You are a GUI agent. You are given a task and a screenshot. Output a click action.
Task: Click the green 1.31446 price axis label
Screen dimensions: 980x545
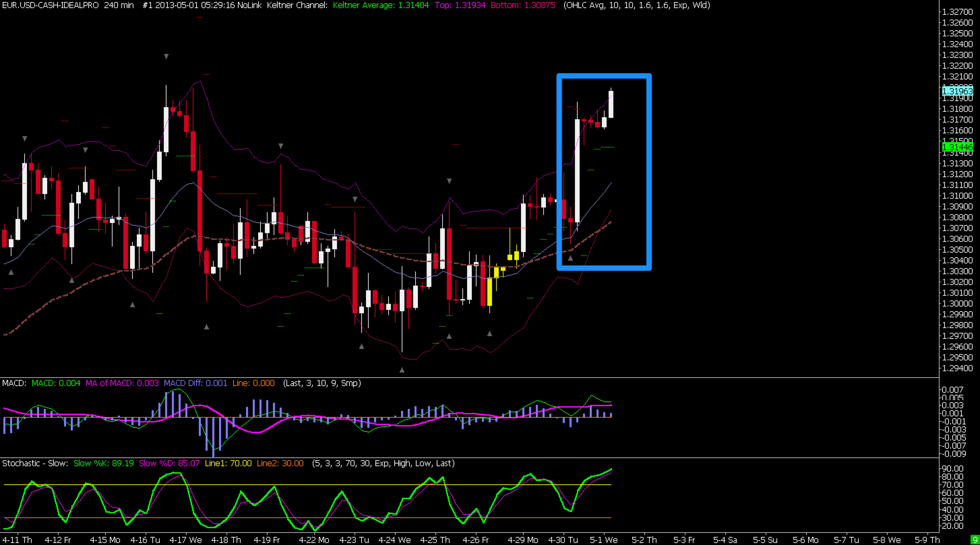click(x=957, y=147)
